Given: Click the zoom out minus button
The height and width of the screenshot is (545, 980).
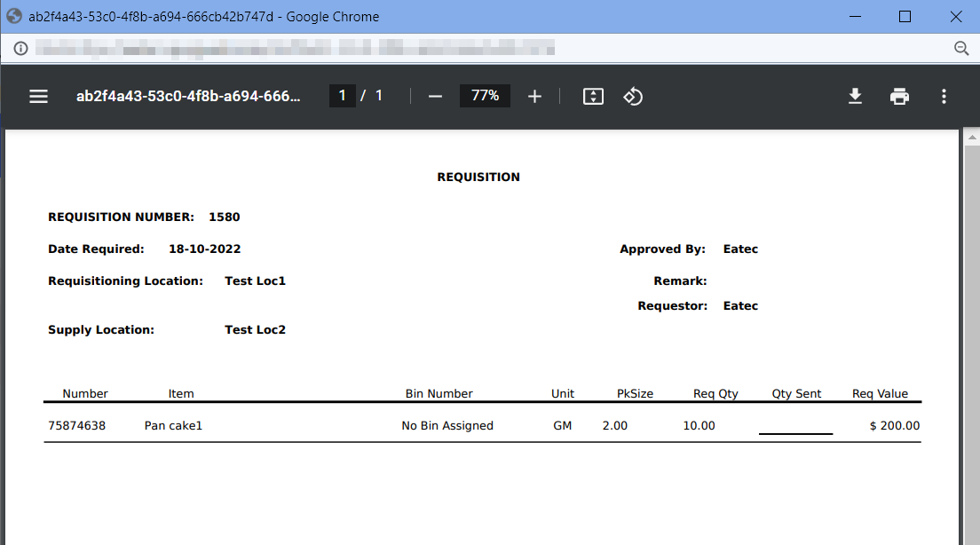Looking at the screenshot, I should [435, 96].
